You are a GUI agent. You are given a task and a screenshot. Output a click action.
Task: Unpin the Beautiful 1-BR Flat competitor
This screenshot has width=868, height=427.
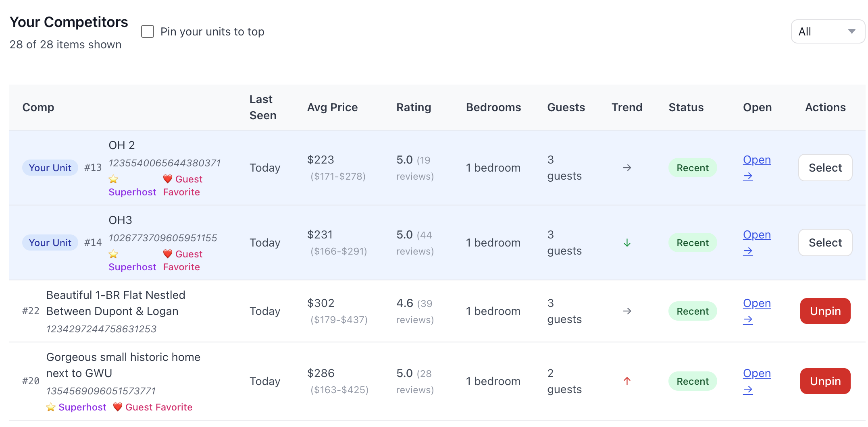point(825,311)
